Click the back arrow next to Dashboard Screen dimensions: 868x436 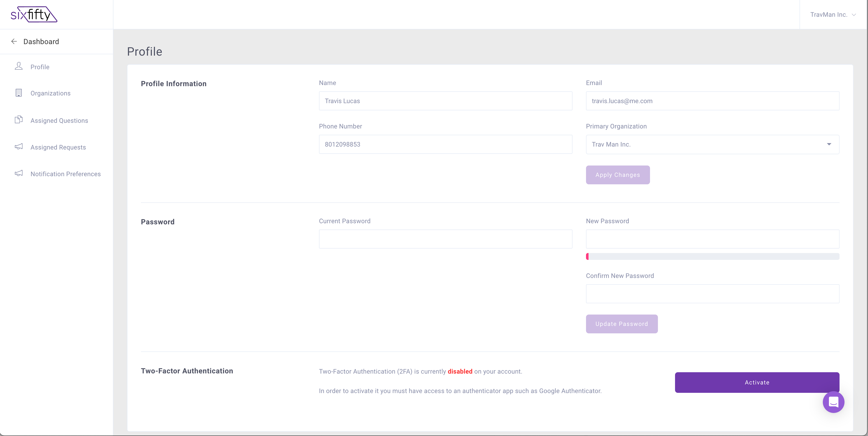pos(14,41)
